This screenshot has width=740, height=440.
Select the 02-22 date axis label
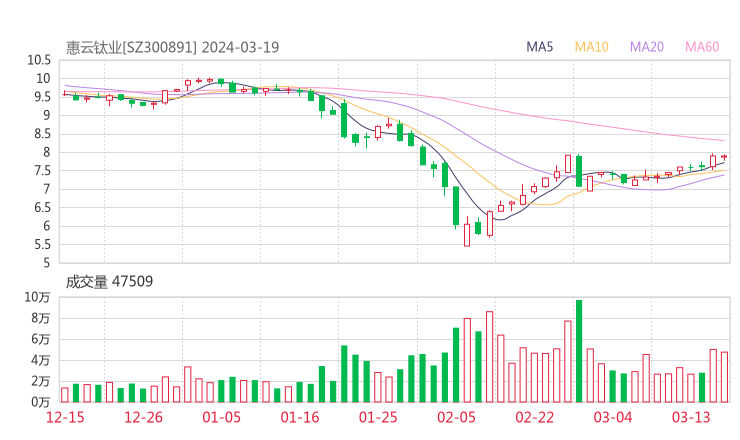tap(535, 417)
